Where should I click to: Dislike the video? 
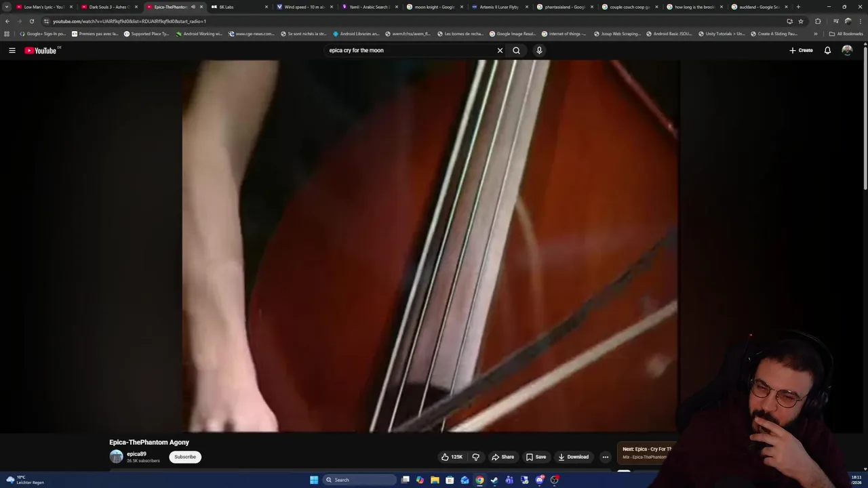point(475,457)
